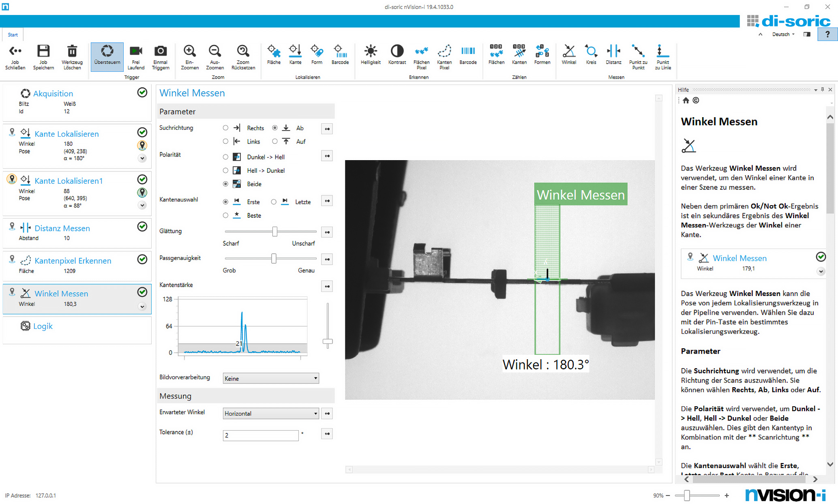Select the Werkzeug Löschen trash icon

pos(72,51)
